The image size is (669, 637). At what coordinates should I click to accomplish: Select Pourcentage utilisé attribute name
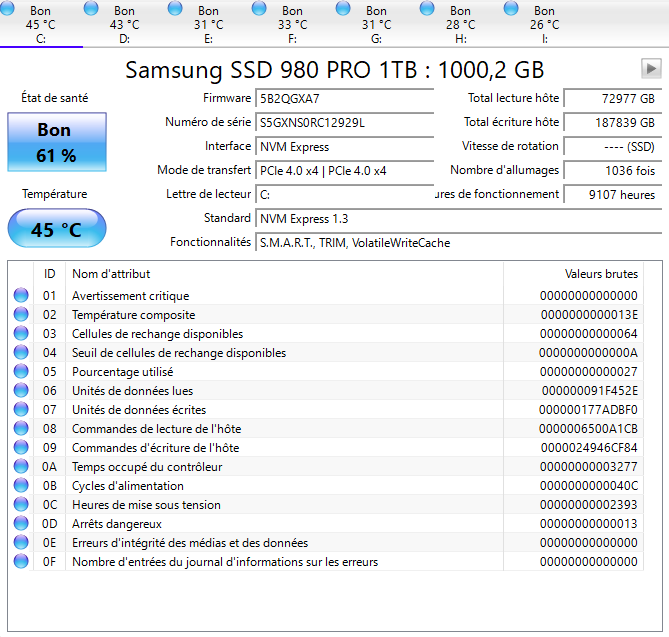pos(122,372)
